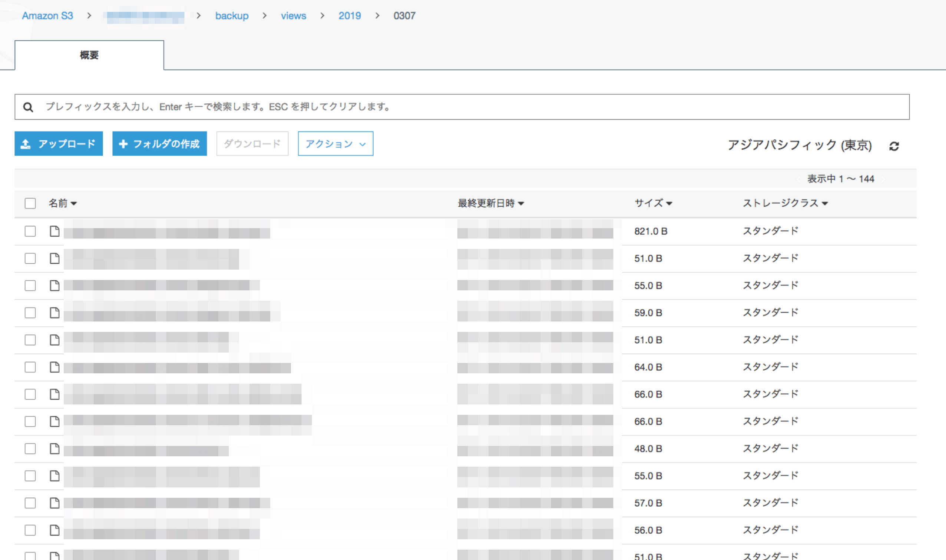This screenshot has height=560, width=946.
Task: Click file icon in the 821.0 B row
Action: click(55, 231)
